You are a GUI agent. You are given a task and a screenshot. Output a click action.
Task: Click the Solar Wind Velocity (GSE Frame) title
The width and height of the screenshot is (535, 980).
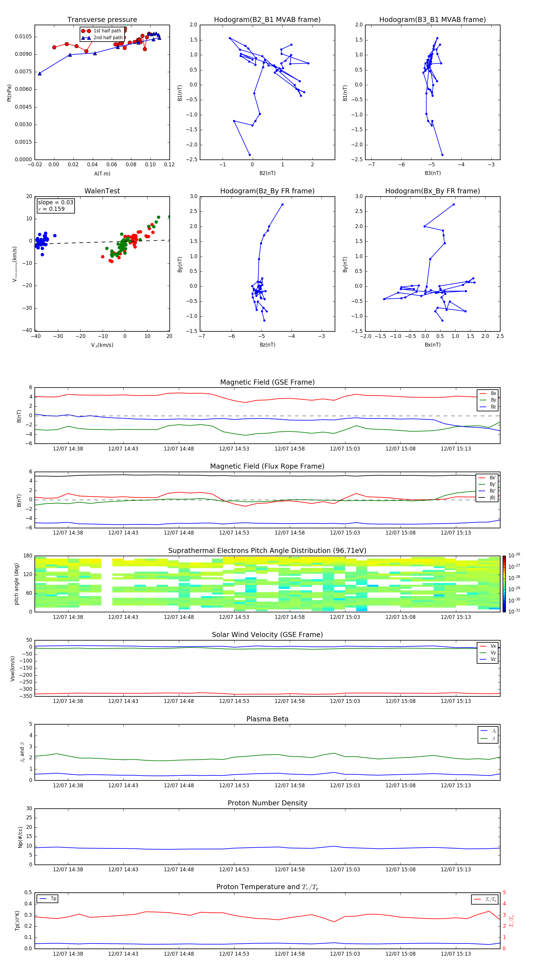[267, 635]
